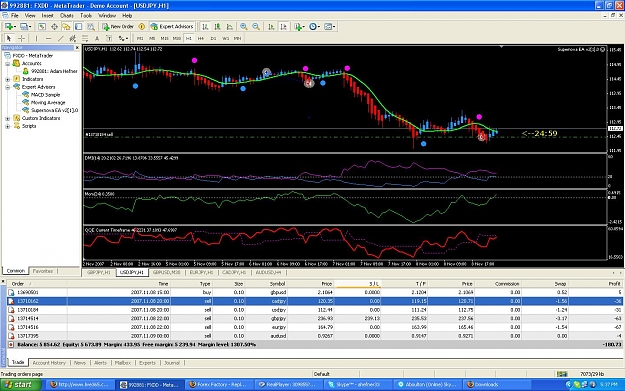Select Supernova EA in Navigator
625x391 pixels.
click(54, 110)
